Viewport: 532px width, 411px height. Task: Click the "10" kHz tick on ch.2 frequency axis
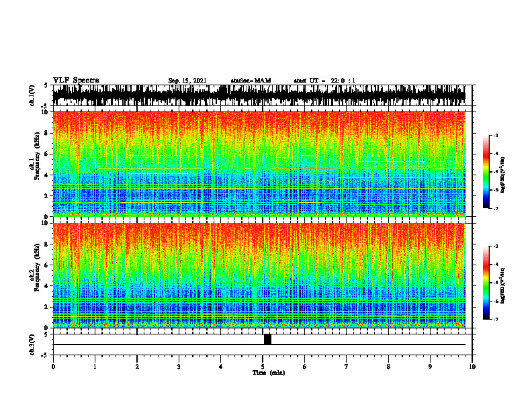[x=45, y=223]
